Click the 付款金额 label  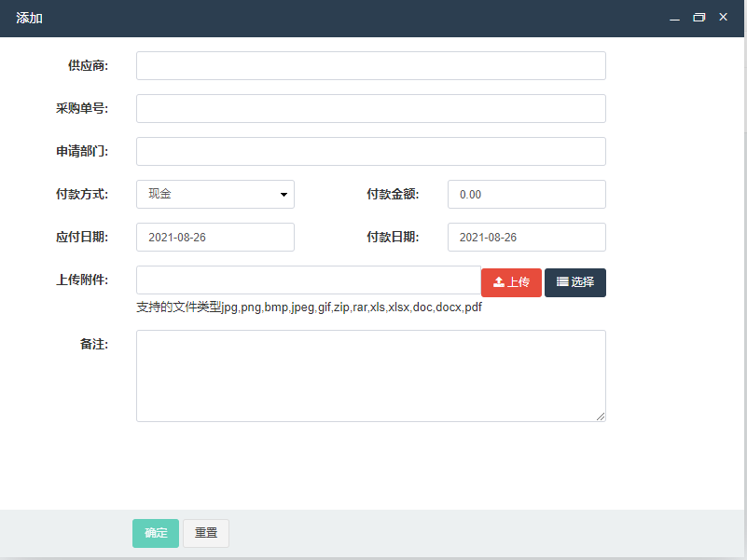pos(393,195)
